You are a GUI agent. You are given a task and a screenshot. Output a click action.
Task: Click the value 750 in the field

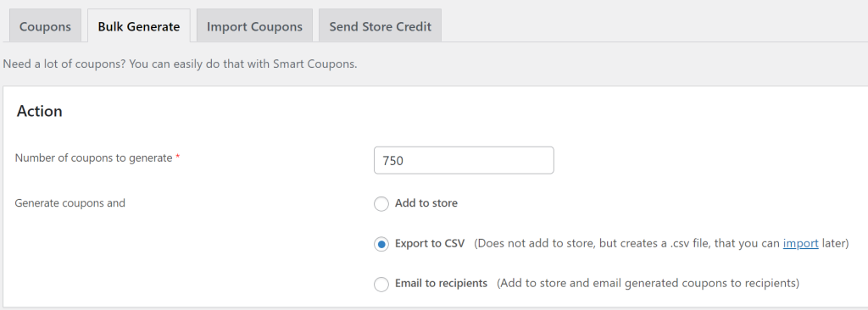[393, 161]
